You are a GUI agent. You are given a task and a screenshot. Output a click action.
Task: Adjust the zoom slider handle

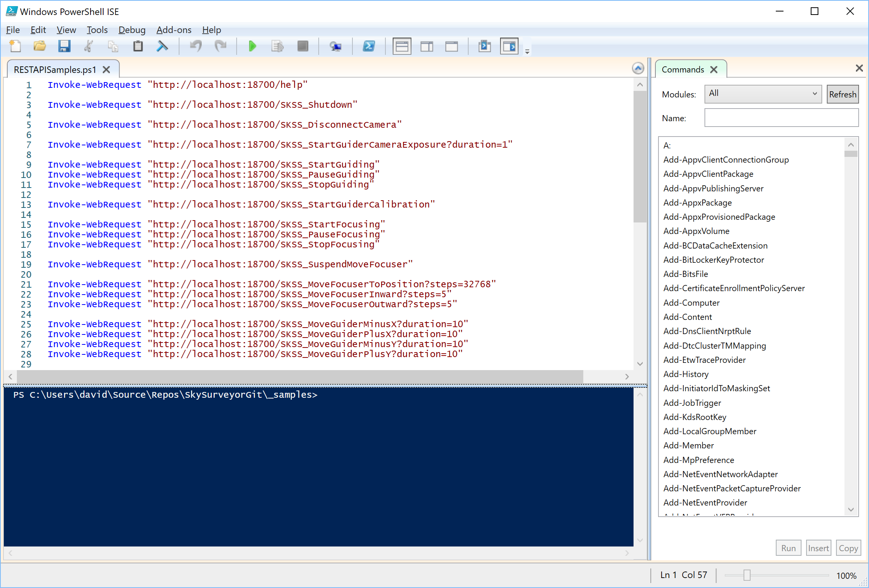coord(747,575)
